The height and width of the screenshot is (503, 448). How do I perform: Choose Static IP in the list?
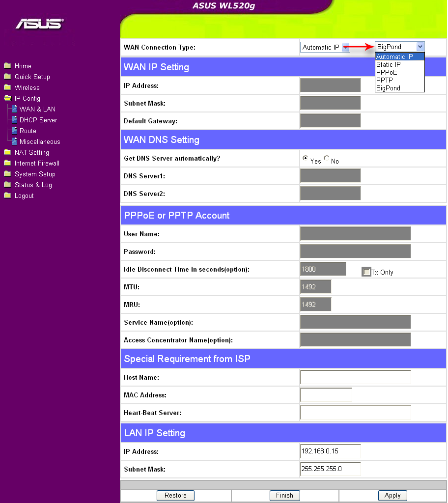coord(400,64)
